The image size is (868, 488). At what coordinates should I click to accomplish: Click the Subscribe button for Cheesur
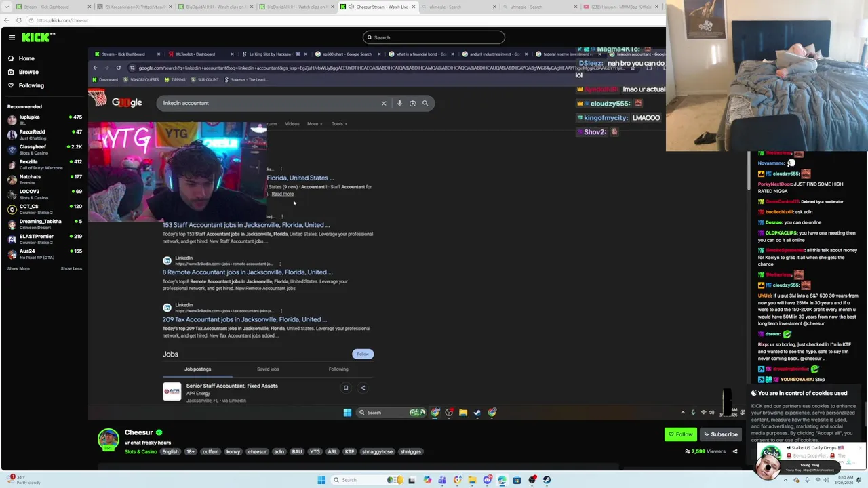(720, 434)
